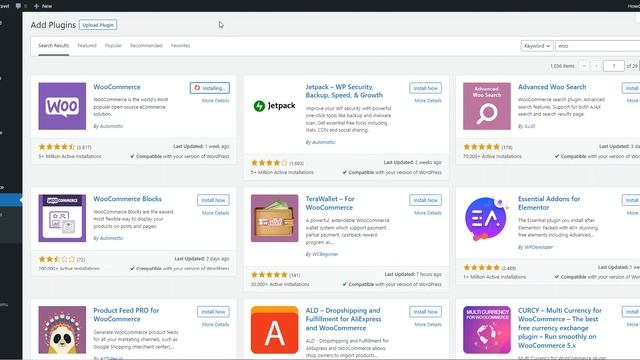Install the WooCommerce Blocks plugin
Screen dimensions: 640x360
213,200
